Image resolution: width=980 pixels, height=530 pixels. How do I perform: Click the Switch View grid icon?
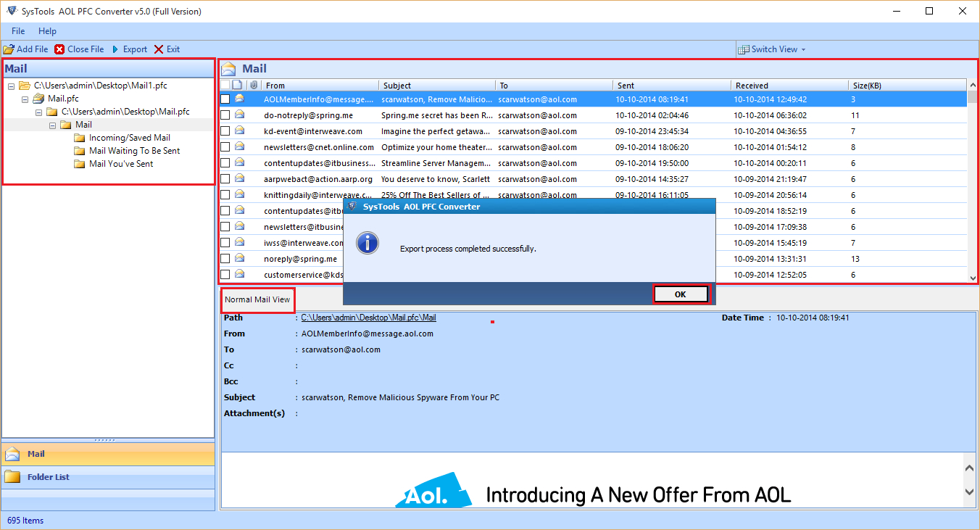tap(744, 49)
